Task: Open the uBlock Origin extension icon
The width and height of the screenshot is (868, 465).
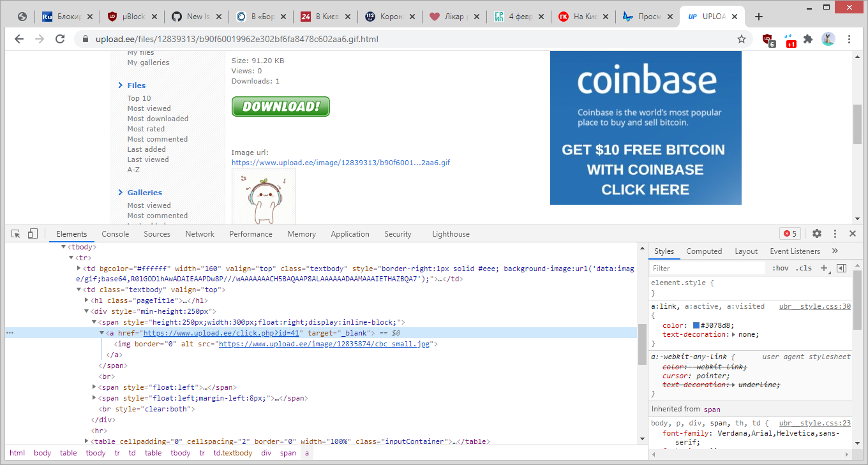Action: point(768,40)
